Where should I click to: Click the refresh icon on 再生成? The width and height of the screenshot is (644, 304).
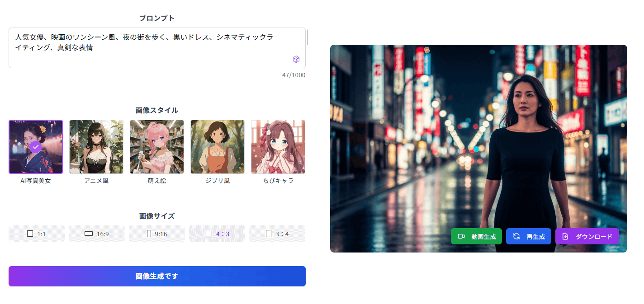tap(516, 236)
